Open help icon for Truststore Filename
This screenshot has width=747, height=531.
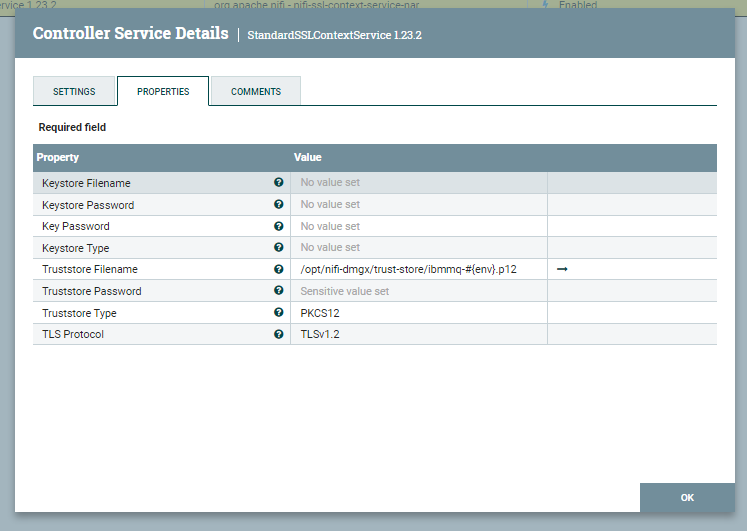click(x=279, y=269)
